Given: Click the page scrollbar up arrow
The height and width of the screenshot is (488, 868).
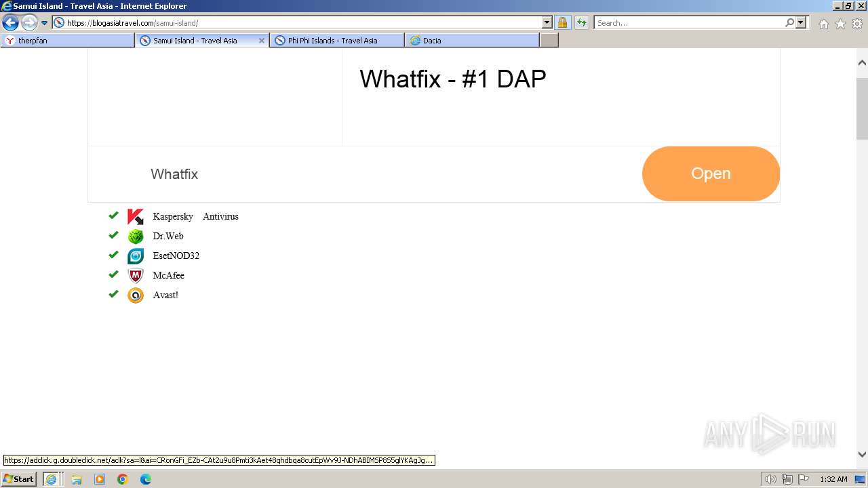Looking at the screenshot, I should [862, 63].
